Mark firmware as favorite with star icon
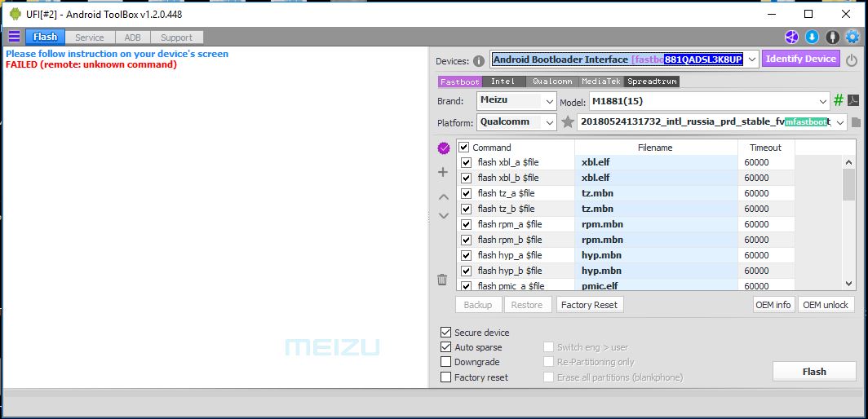Viewport: 868px width, 419px height. 568,121
